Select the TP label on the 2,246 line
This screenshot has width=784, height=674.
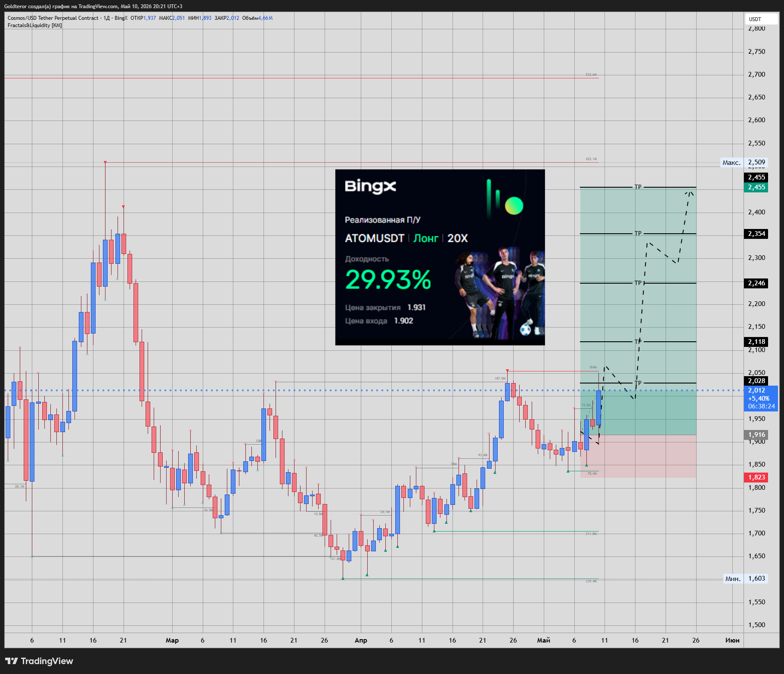point(638,283)
